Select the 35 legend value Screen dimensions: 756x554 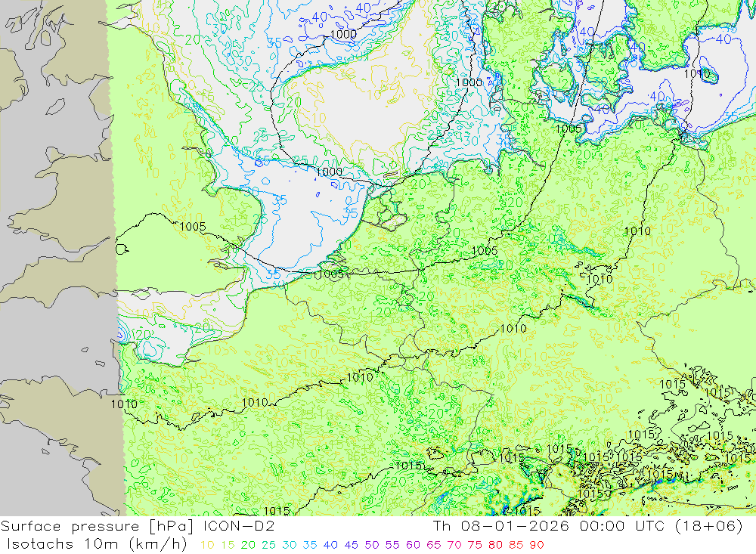310,546
